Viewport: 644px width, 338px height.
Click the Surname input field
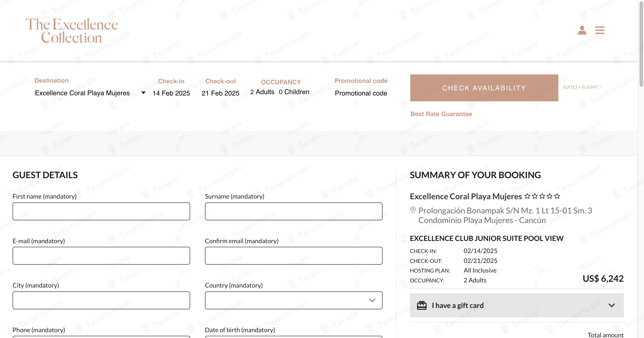[x=294, y=211]
